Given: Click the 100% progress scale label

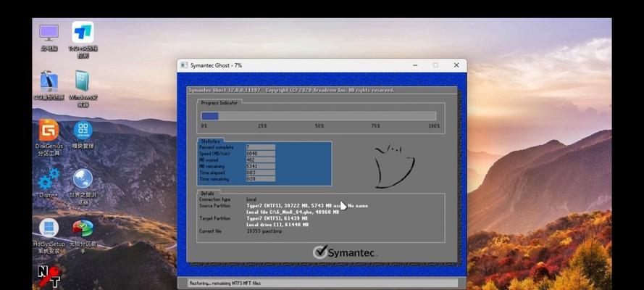Looking at the screenshot, I should (434, 125).
